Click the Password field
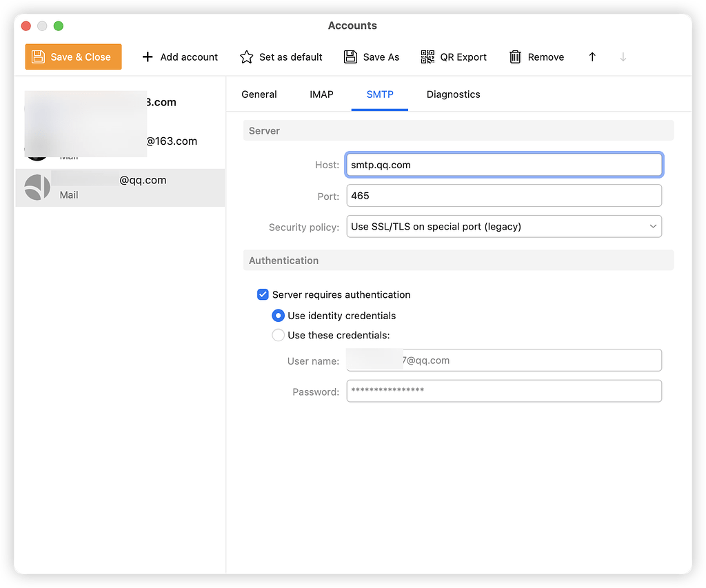 click(x=503, y=392)
